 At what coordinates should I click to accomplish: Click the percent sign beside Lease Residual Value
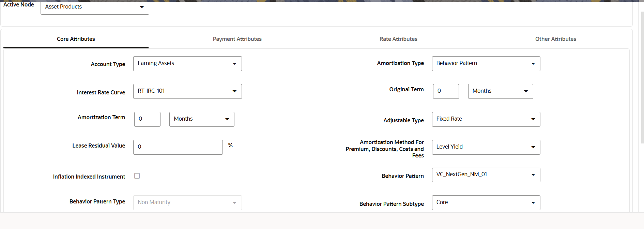click(x=230, y=145)
